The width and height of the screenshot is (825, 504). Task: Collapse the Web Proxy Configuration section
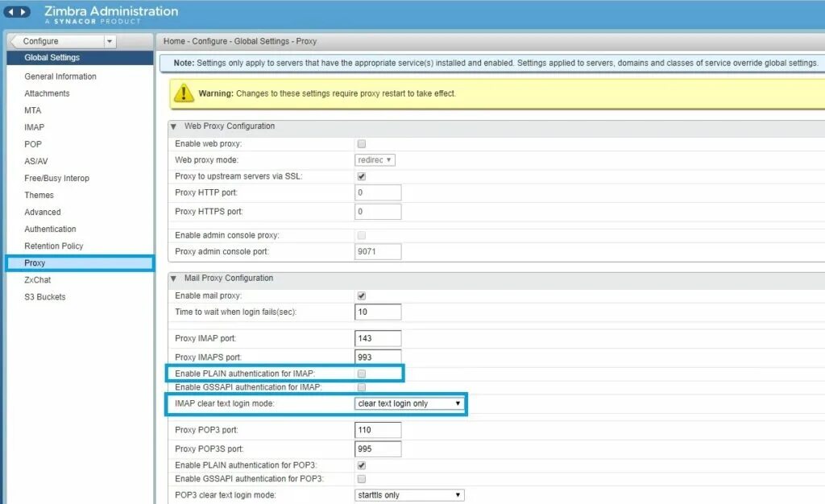pyautogui.click(x=173, y=126)
